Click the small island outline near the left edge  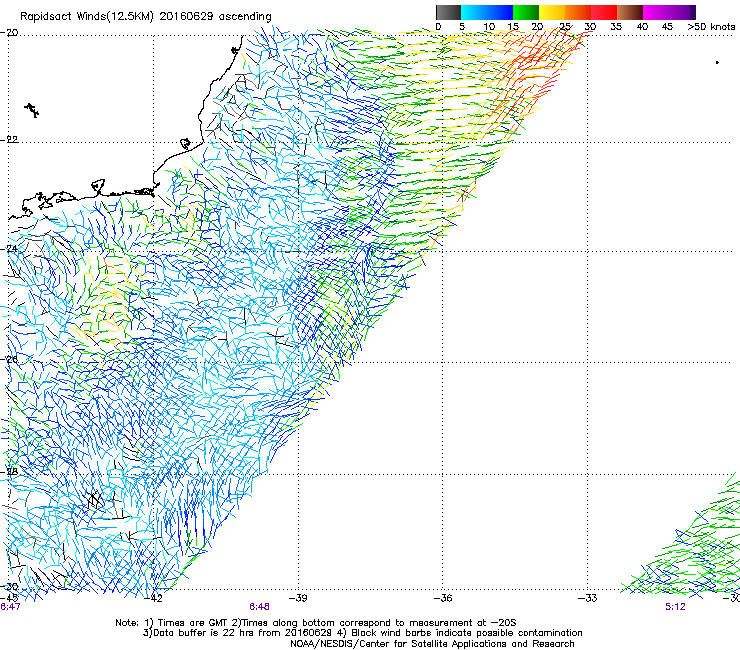[x=32, y=110]
